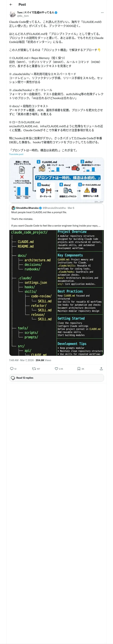Screen dimensions: 113x644
Task: Open the claude_code_project folder tree image
Action: [56, 293]
